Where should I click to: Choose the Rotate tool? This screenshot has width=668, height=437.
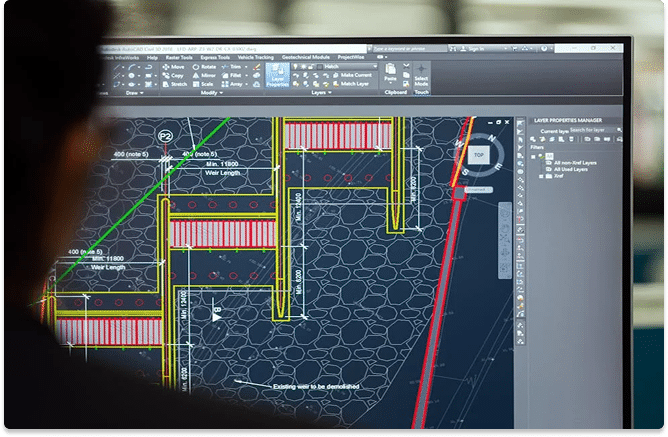pos(204,66)
